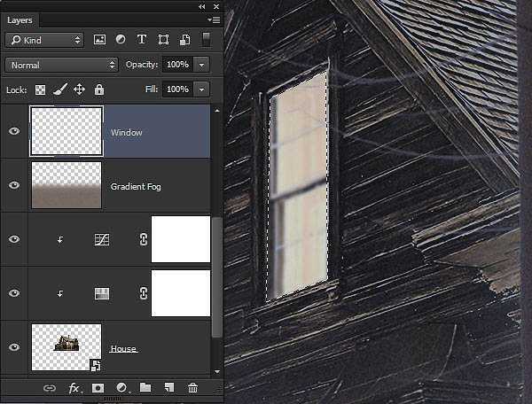Screen dimensions: 532x404
Task: Click the Fill percentage field
Action: click(177, 89)
